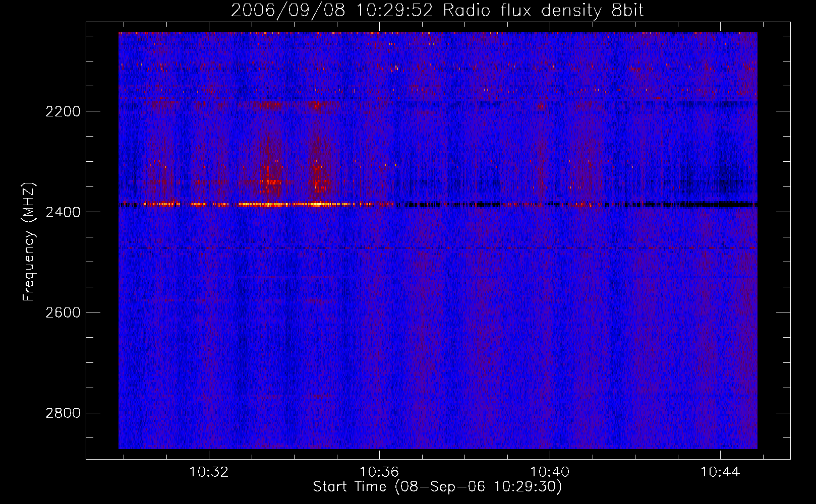Click the 10:36 time tick label
This screenshot has width=816, height=504.
tap(379, 472)
